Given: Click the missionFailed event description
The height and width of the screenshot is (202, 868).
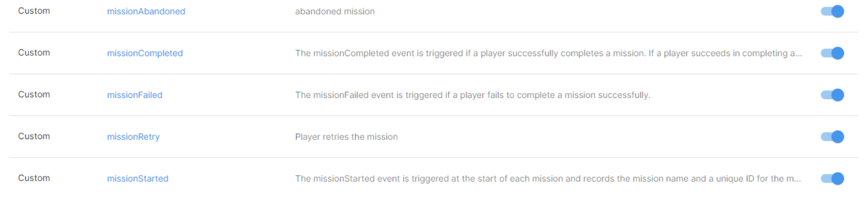Looking at the screenshot, I should (473, 95).
